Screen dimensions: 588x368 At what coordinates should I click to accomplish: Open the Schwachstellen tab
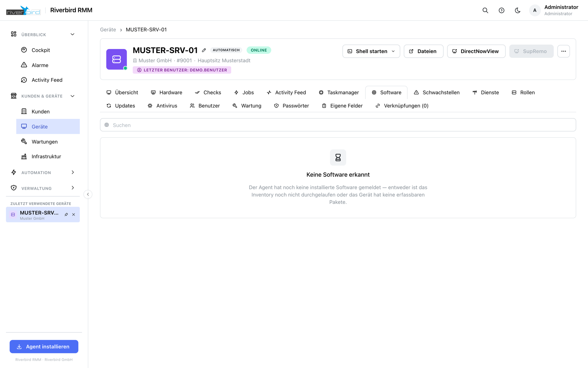[437, 92]
